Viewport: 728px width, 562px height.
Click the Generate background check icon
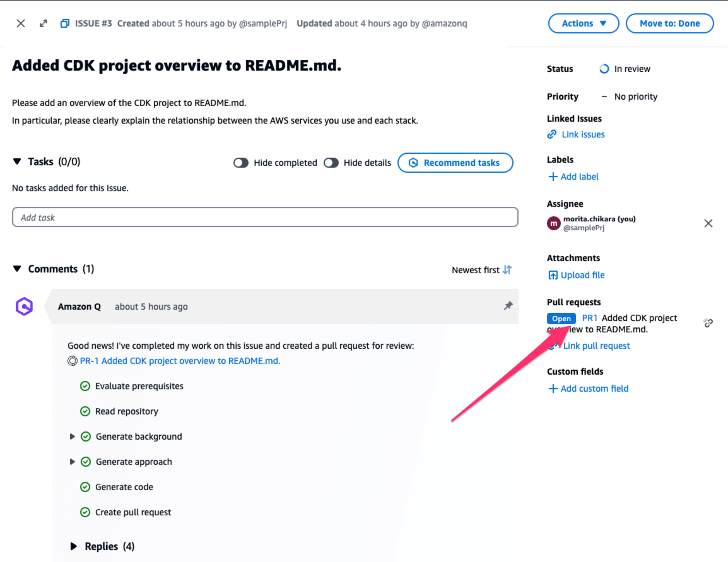(x=86, y=436)
